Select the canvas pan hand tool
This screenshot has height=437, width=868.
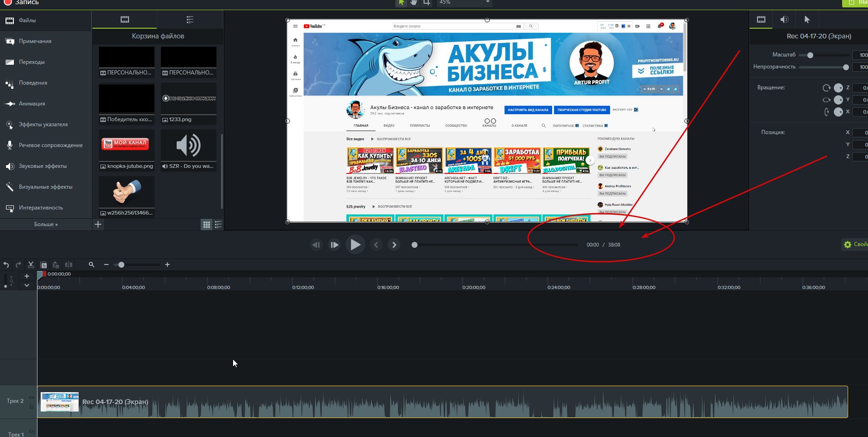414,2
